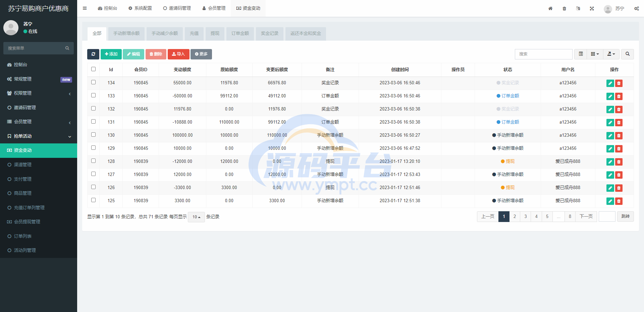This screenshot has height=312, width=644.
Task: Expand the 权限管理 sidebar menu
Action: point(39,93)
